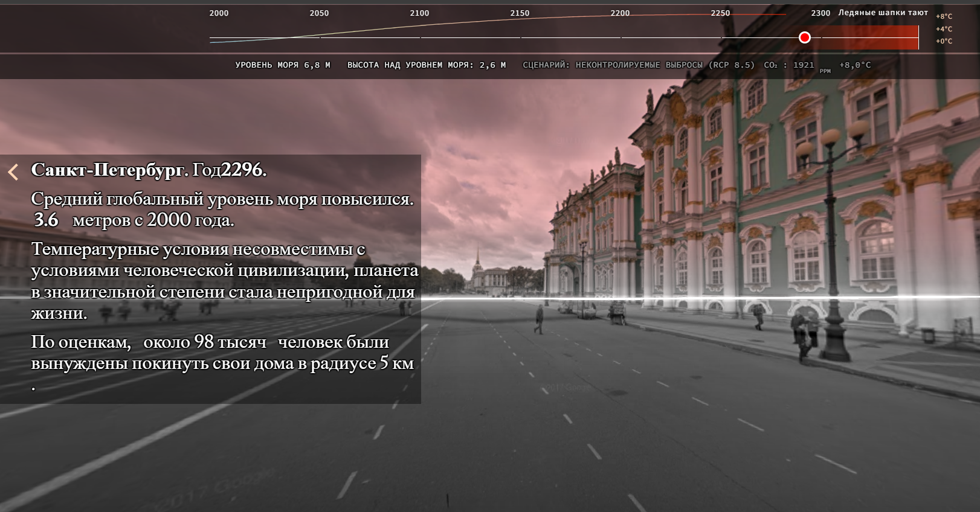Select year 2050 on the timeline
980x512 pixels.
(319, 13)
